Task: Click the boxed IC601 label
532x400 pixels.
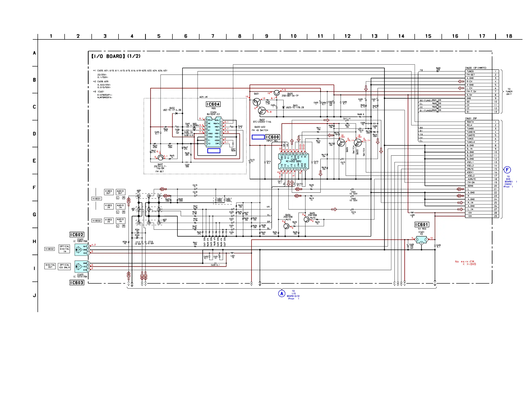Action: point(422,224)
